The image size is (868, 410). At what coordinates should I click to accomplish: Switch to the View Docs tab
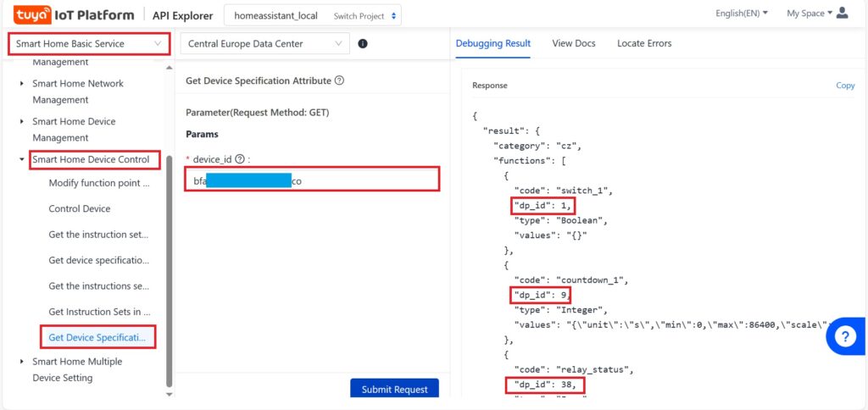point(574,43)
